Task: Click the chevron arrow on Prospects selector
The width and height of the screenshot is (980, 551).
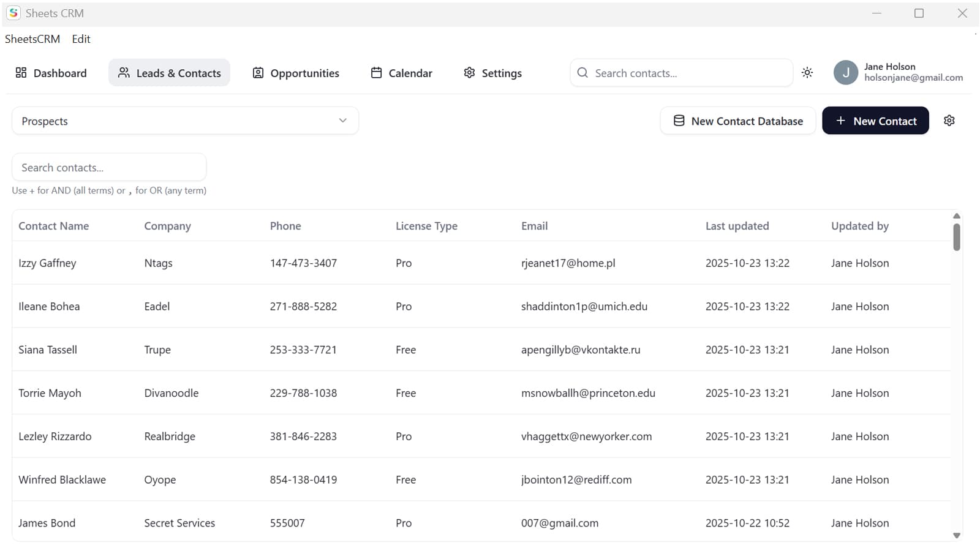Action: click(x=343, y=121)
